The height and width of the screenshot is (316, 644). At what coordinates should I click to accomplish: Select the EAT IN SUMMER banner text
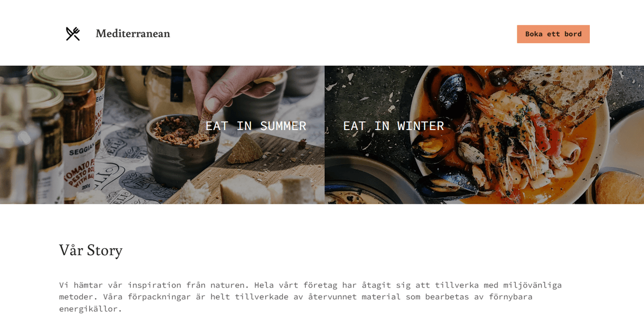pos(256,126)
